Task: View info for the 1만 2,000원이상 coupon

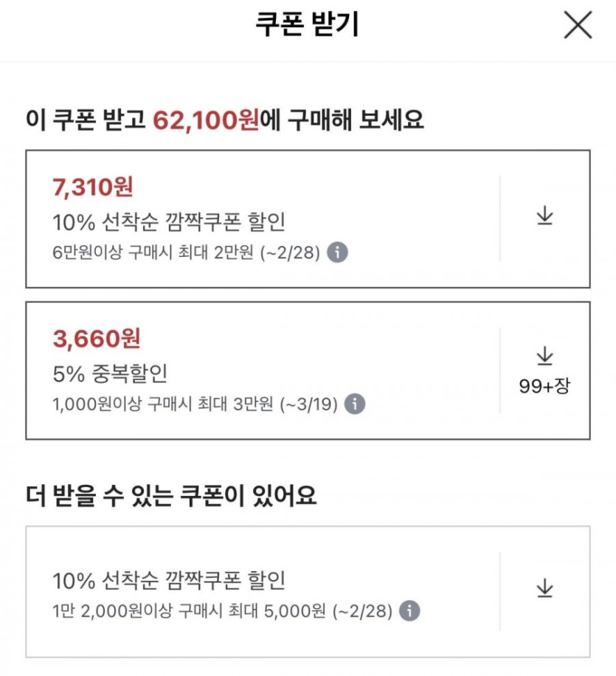Action: point(409,612)
